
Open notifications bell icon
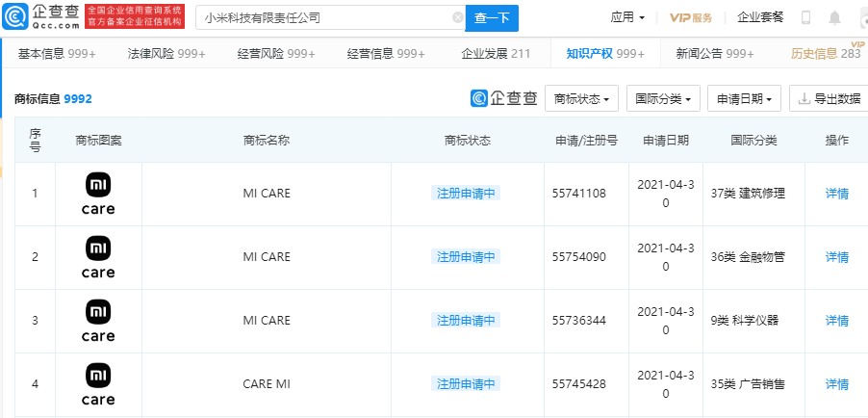click(x=834, y=17)
